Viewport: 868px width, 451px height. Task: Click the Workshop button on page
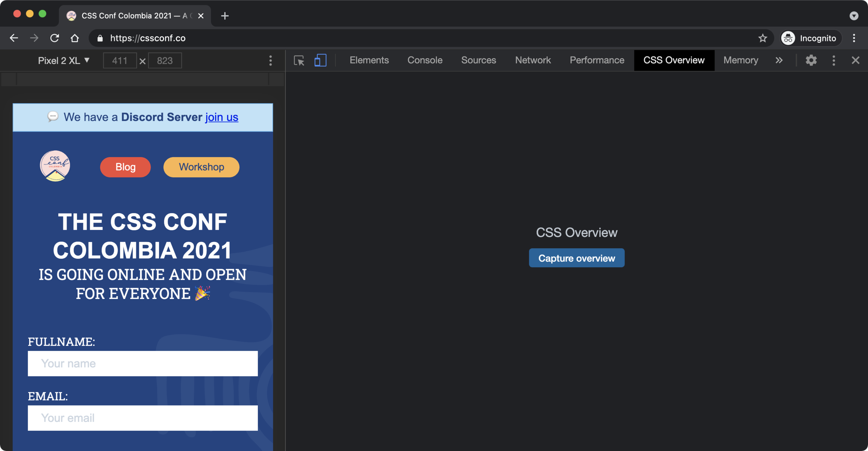(x=201, y=167)
